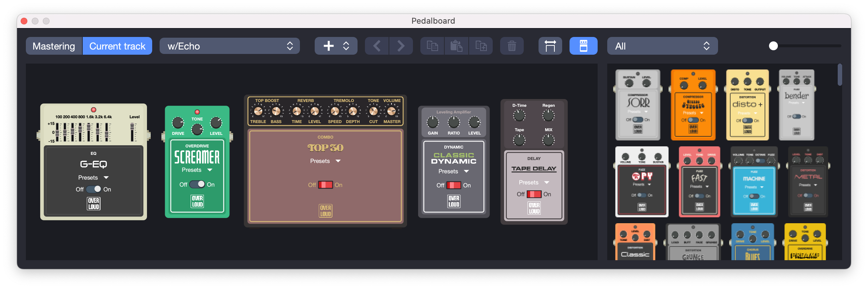This screenshot has height=289, width=868.
Task: Click the pedal browser vertical scrollbar
Action: [x=840, y=75]
